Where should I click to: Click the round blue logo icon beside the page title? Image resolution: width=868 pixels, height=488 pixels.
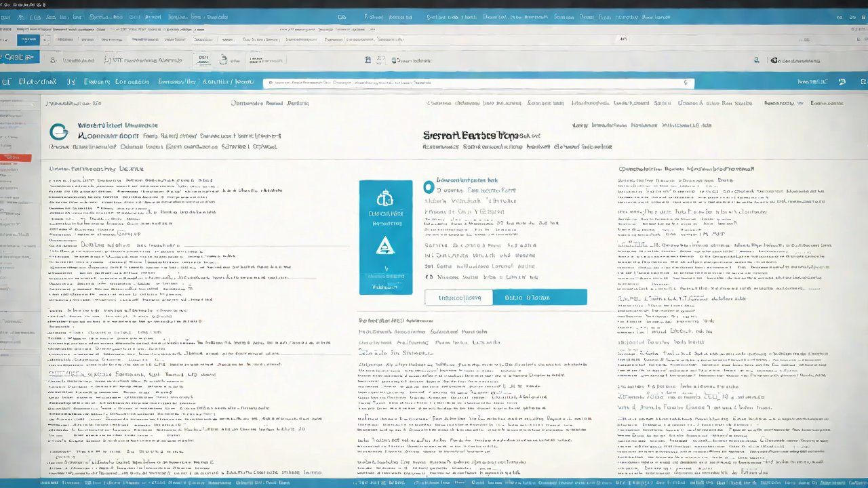tap(58, 132)
